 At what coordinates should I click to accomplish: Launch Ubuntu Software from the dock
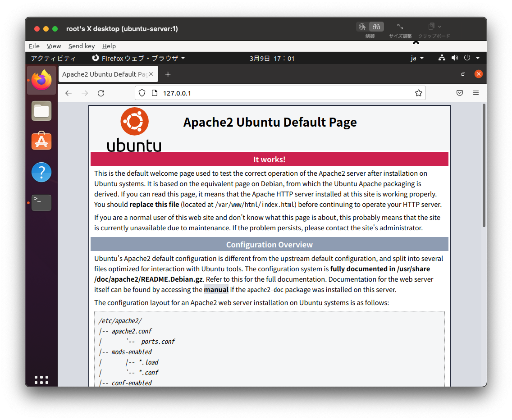pos(41,141)
